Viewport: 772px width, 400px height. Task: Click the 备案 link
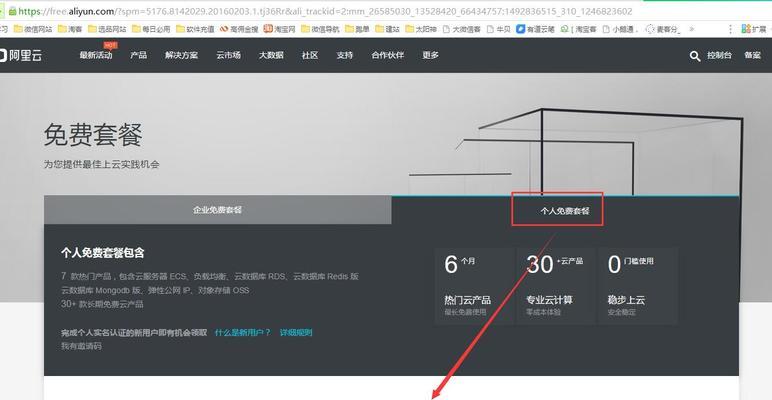(752, 56)
